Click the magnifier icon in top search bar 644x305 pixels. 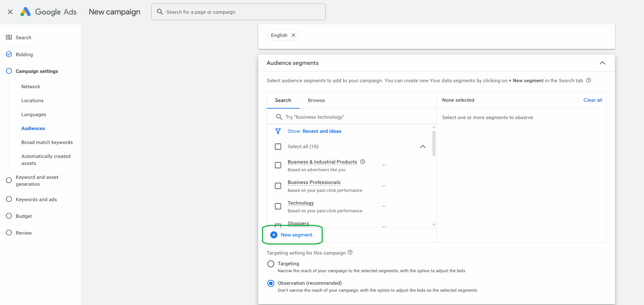pyautogui.click(x=160, y=12)
